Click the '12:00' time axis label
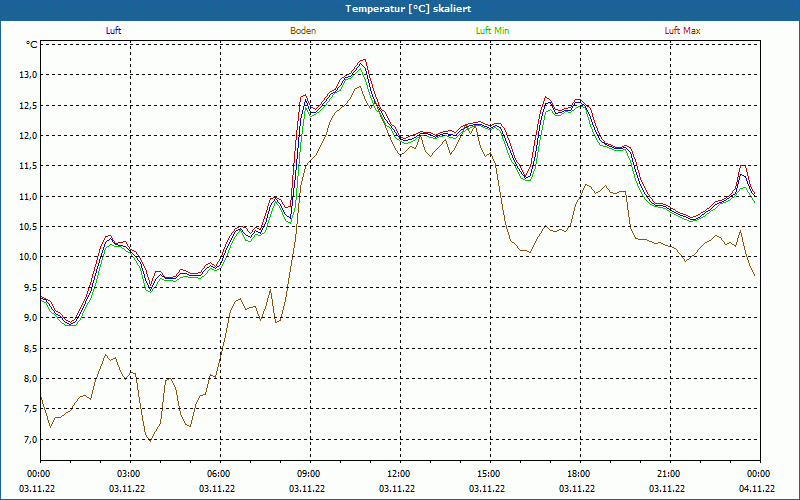Image resolution: width=800 pixels, height=500 pixels. [x=400, y=474]
